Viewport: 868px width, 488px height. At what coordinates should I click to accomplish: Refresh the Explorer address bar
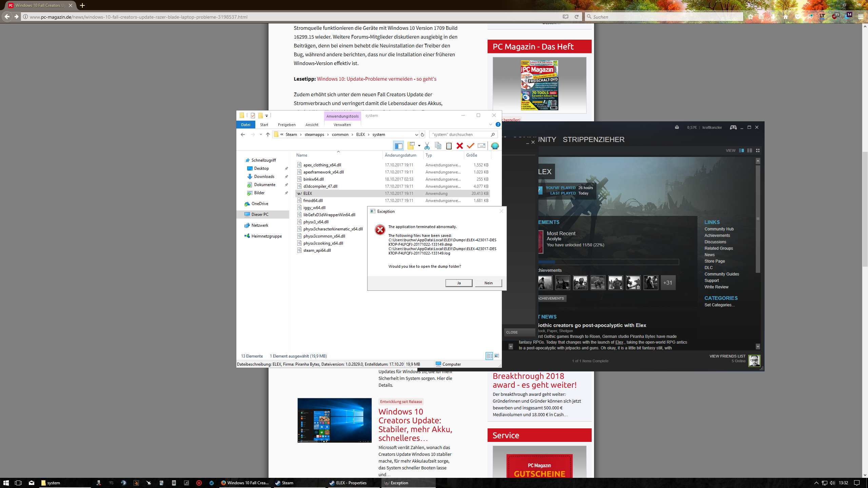coord(422,135)
